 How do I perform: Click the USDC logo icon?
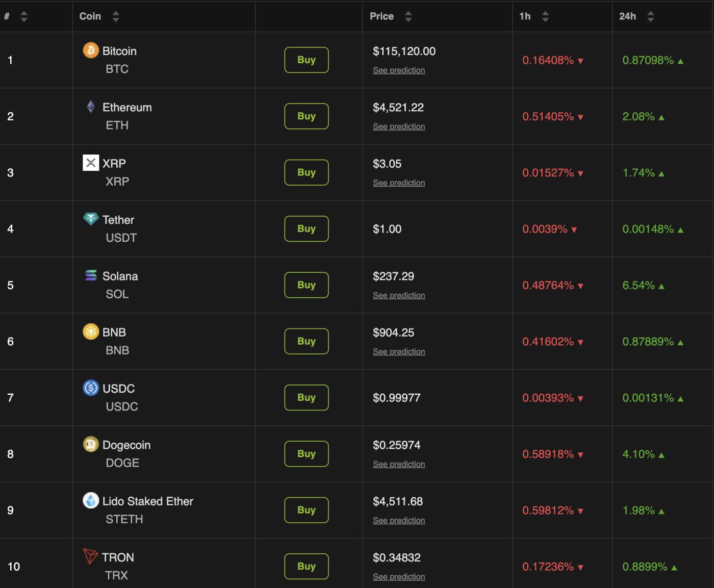[x=91, y=388]
